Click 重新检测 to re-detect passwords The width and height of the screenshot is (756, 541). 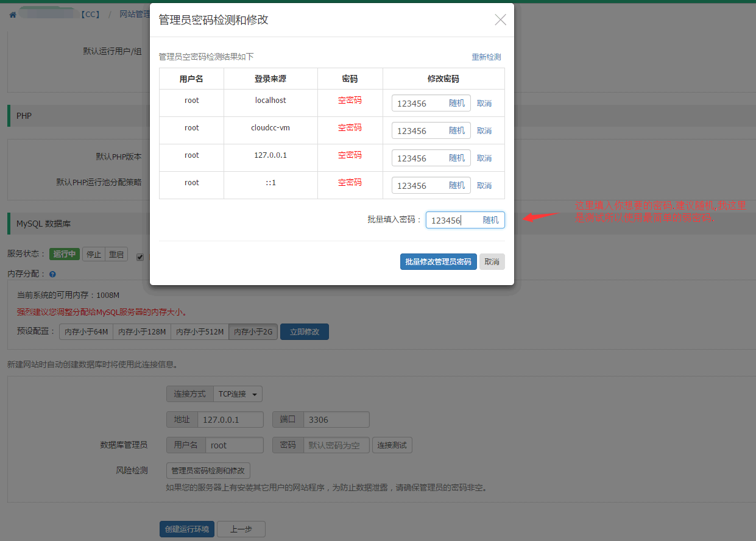point(486,57)
